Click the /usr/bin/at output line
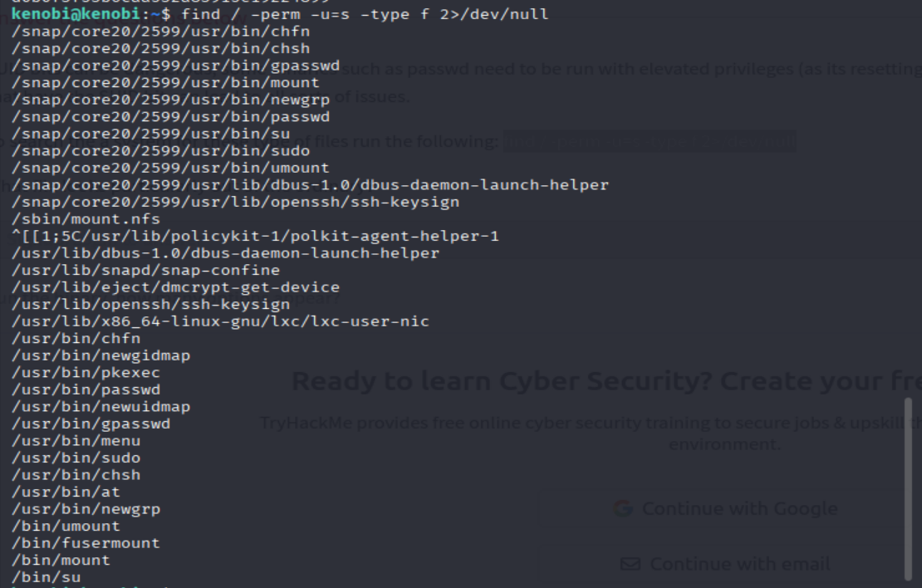The image size is (922, 588). tap(66, 492)
